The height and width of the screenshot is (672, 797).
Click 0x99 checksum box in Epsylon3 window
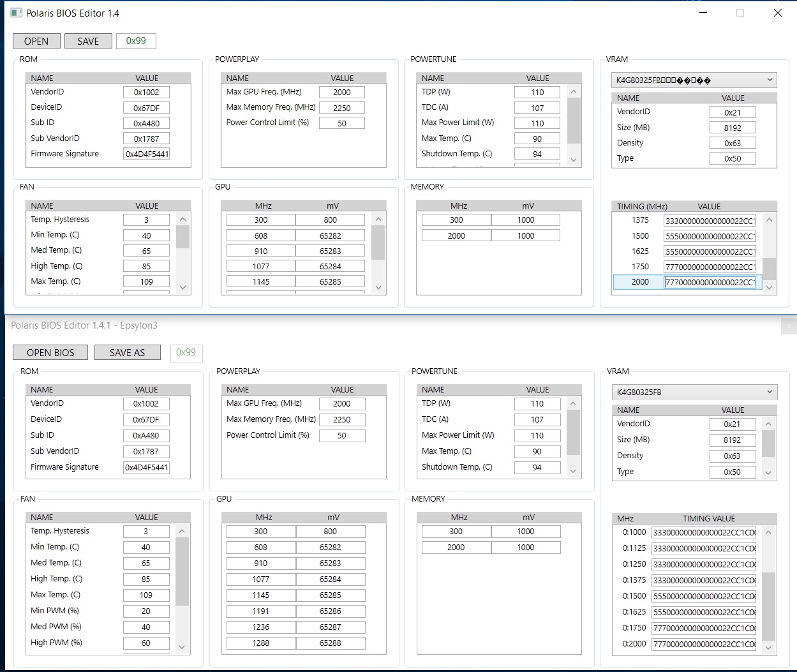[x=186, y=352]
